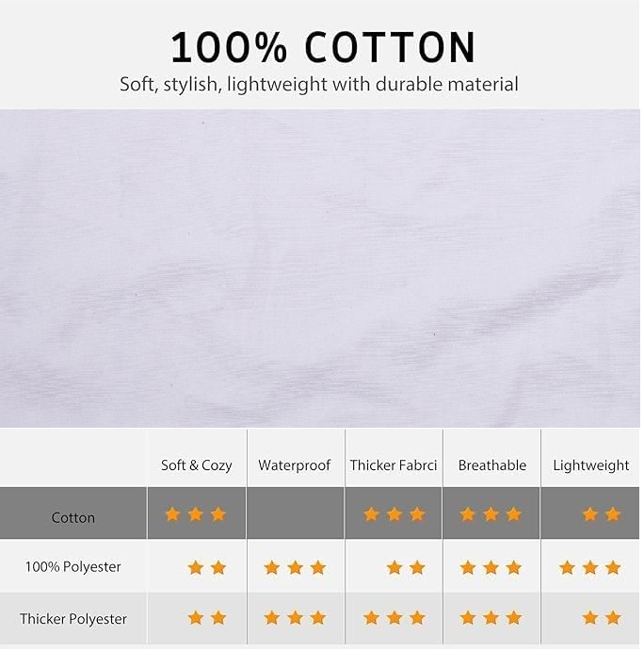Image resolution: width=644 pixels, height=652 pixels.
Task: Click Thicker Polyester's Thicker Fabric stars
Action: (394, 618)
